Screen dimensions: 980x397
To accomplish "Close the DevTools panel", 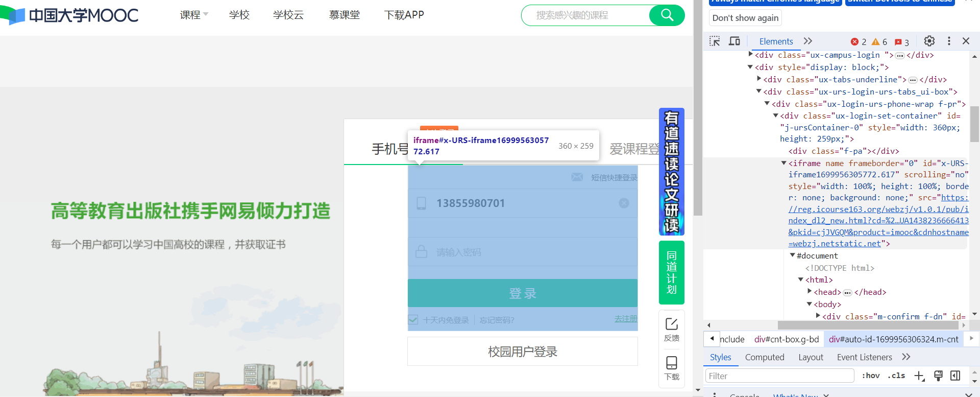I will tap(966, 41).
